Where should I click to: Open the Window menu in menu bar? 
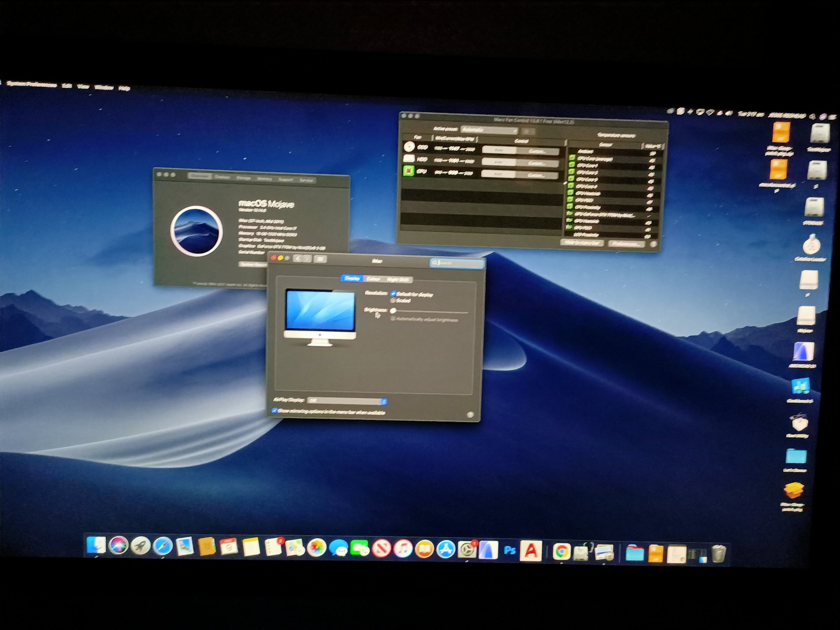tap(104, 87)
